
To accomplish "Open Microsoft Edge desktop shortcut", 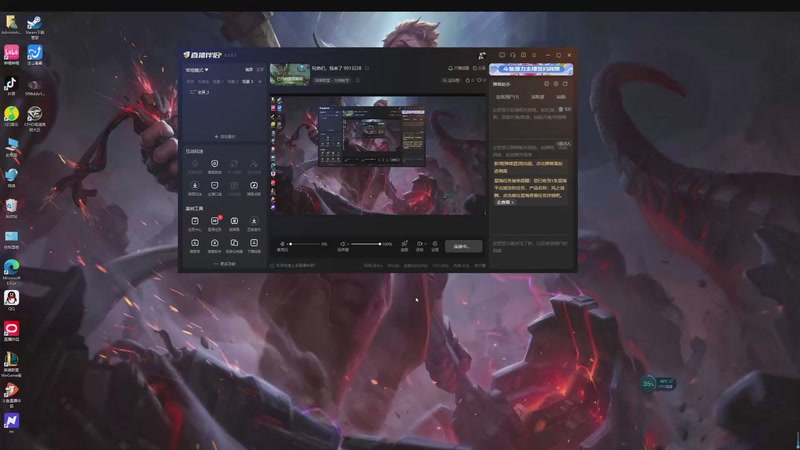I will pos(11,272).
